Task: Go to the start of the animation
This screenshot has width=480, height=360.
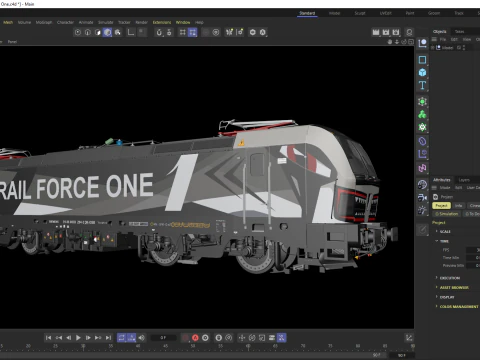Action: (x=48, y=338)
